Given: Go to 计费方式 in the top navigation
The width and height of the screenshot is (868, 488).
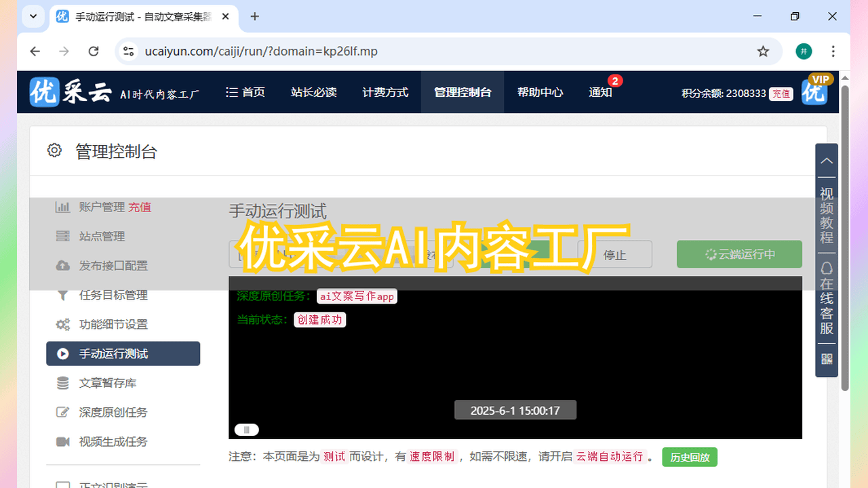Looking at the screenshot, I should pyautogui.click(x=385, y=92).
